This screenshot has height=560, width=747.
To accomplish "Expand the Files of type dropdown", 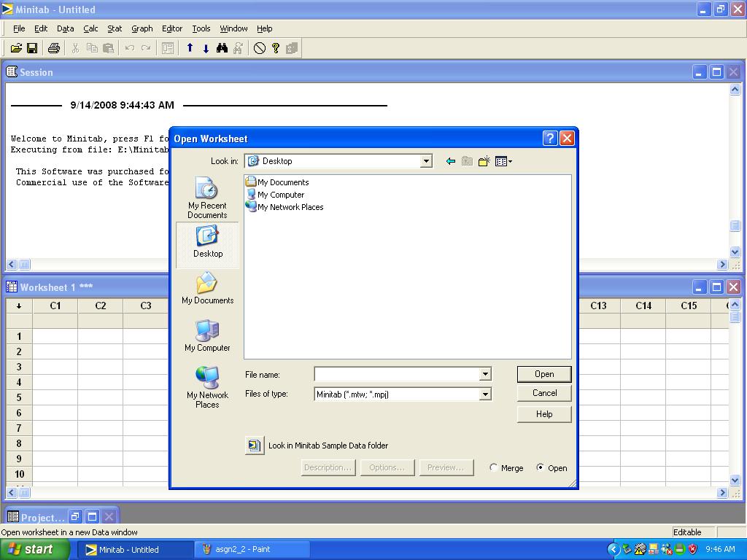I will click(485, 394).
